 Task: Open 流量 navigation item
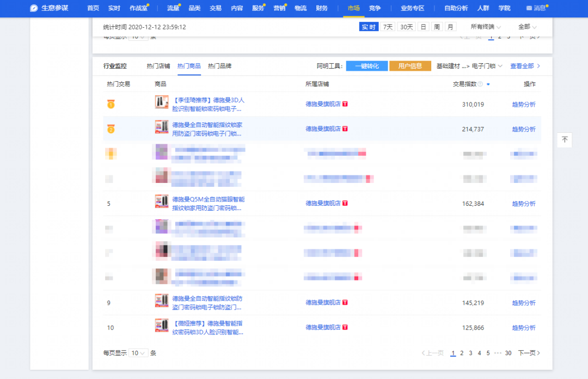click(x=173, y=8)
